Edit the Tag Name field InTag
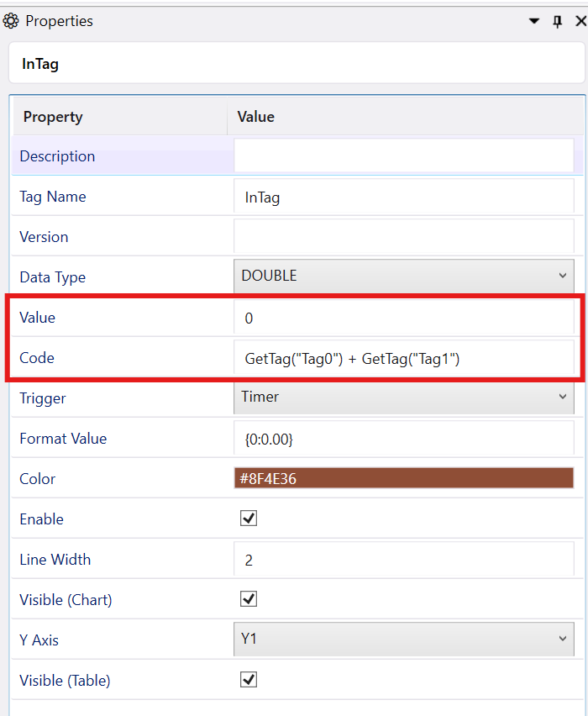Screen dimensions: 588x716 tap(403, 197)
